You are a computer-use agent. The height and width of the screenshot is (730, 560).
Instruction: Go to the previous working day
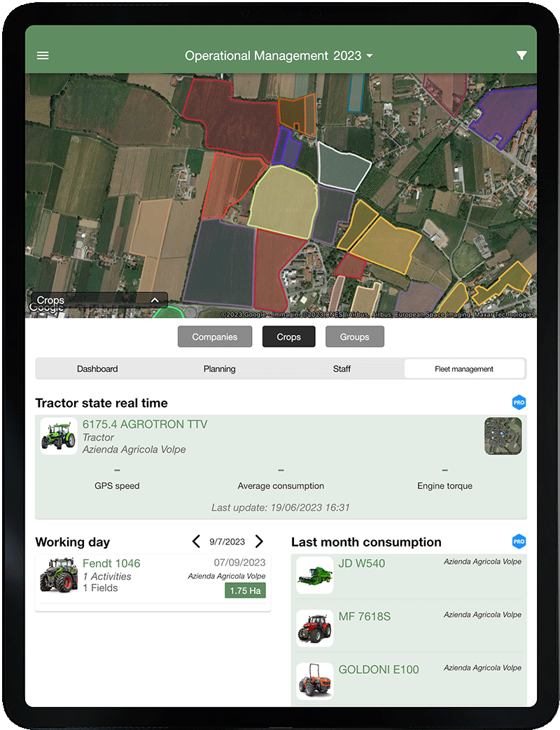(x=196, y=542)
